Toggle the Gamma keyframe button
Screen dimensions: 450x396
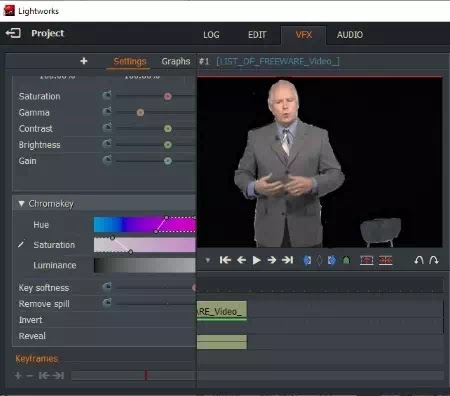point(107,112)
